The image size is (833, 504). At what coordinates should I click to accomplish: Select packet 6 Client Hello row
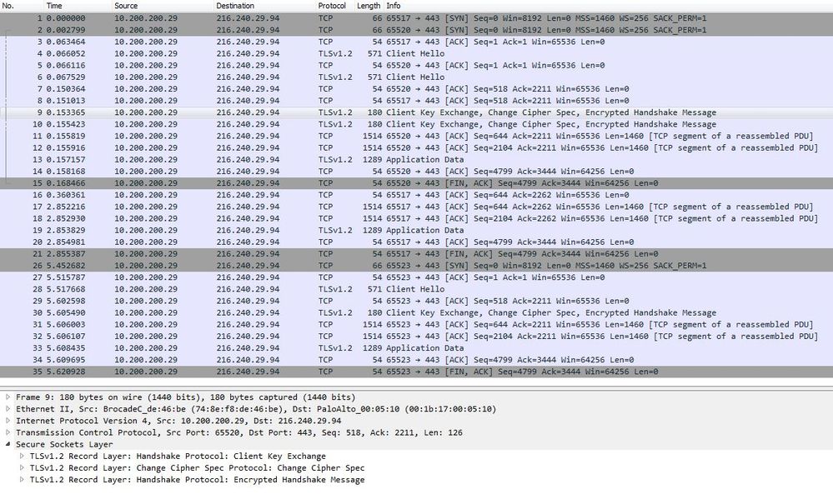pos(417,77)
